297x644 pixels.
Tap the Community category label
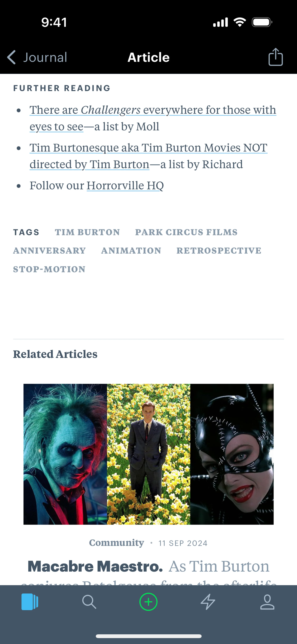[116, 543]
